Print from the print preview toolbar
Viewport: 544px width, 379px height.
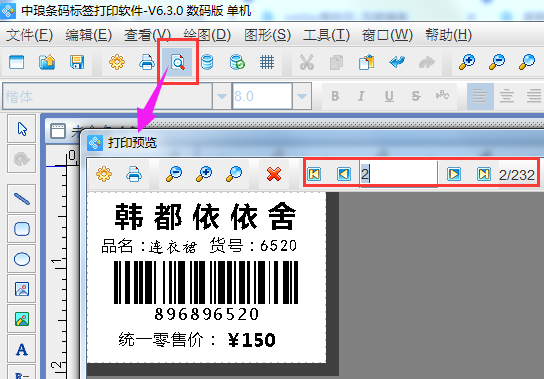[x=134, y=174]
